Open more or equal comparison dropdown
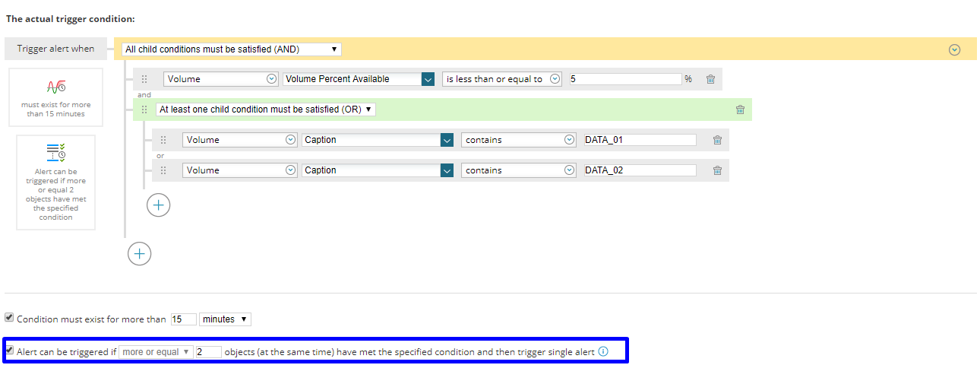 pos(156,352)
